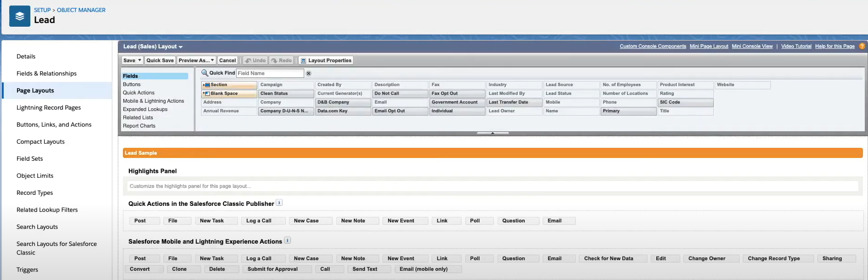Clear the Quick Find field with the X icon

point(309,73)
